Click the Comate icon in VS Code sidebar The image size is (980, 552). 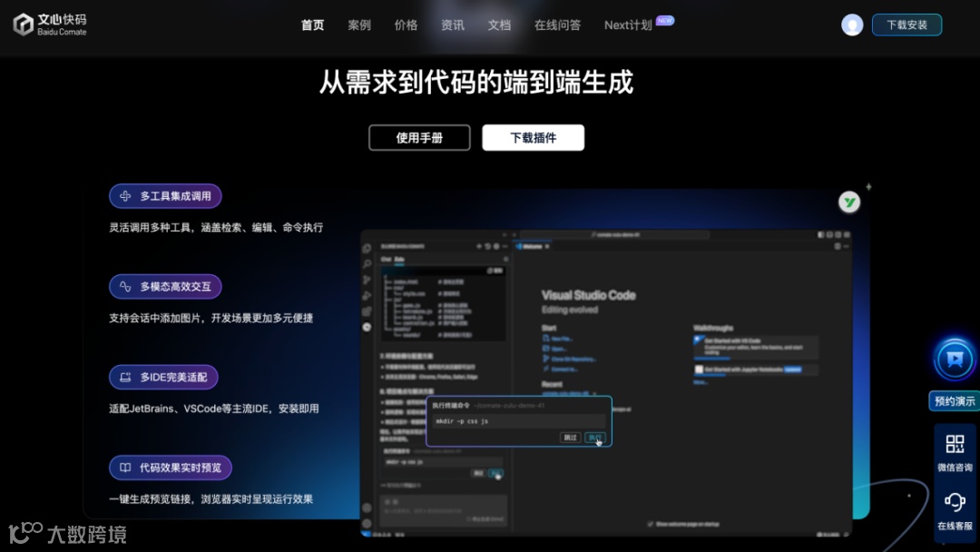[x=367, y=327]
